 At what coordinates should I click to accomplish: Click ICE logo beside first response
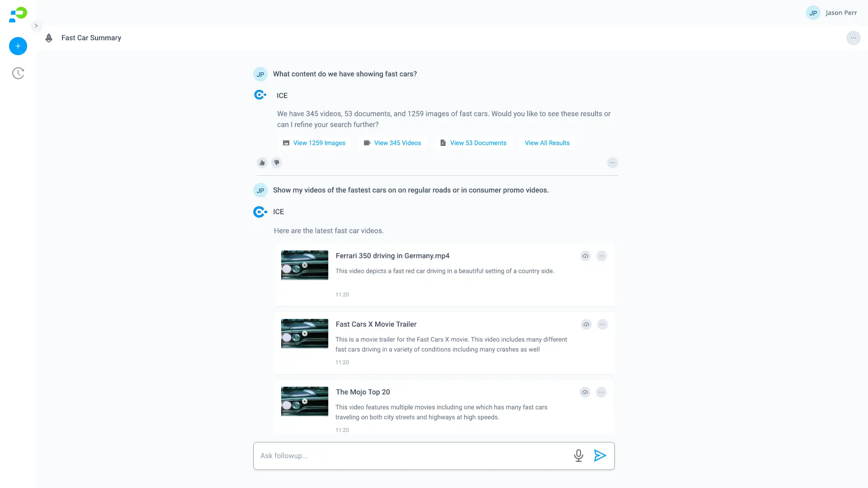pos(260,95)
